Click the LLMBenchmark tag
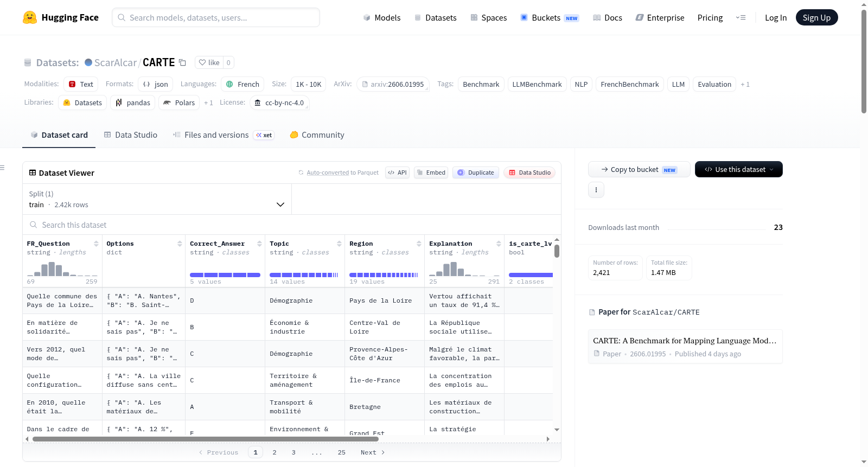Image resolution: width=868 pixels, height=467 pixels. [537, 84]
